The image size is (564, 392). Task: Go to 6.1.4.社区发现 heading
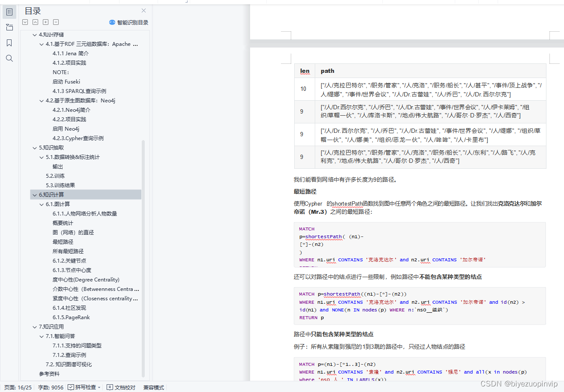click(69, 308)
